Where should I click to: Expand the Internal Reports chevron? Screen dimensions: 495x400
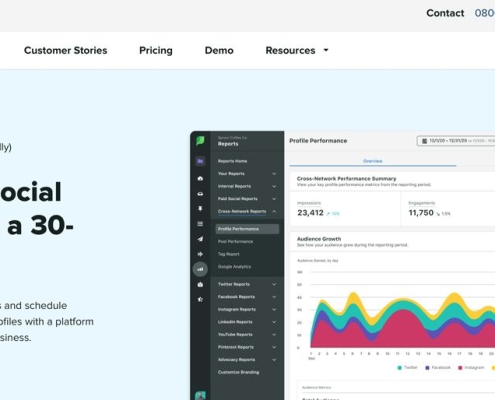(274, 186)
